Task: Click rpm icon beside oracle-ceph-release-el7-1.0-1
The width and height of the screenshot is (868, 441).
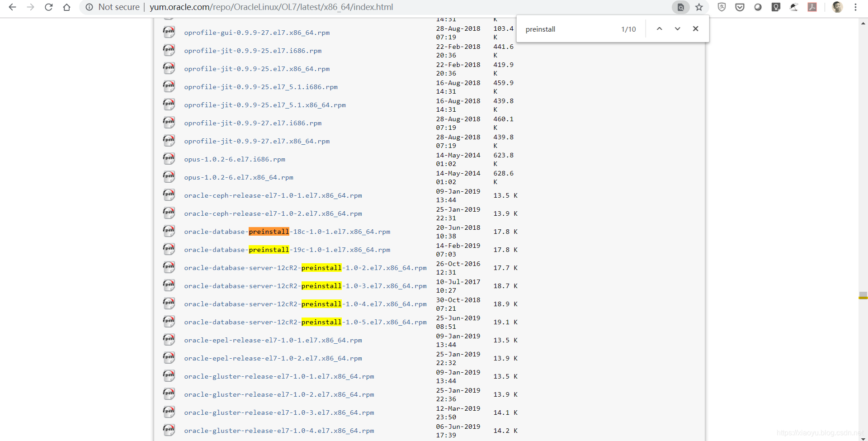Action: pos(169,194)
